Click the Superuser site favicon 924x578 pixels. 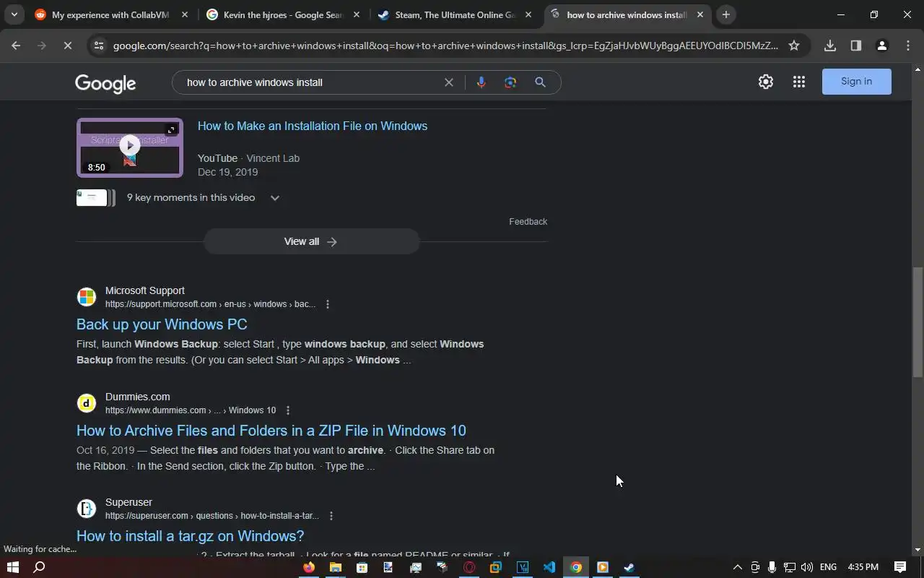(87, 509)
